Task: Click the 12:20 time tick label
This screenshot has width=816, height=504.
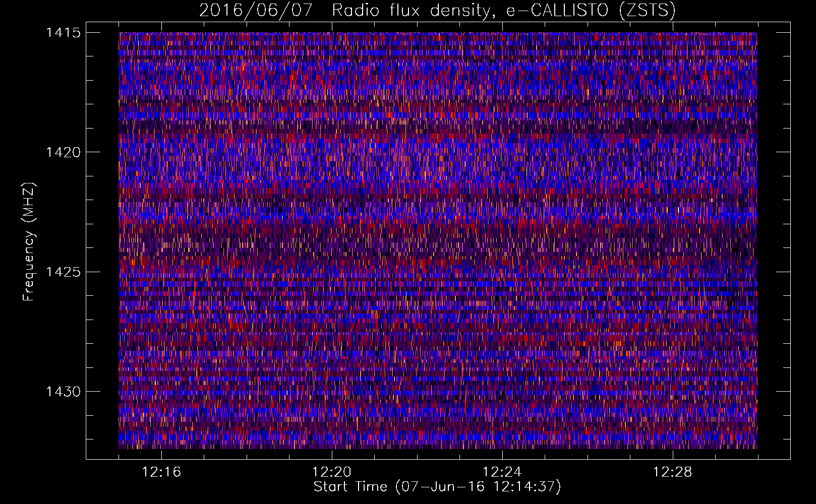Action: click(332, 472)
